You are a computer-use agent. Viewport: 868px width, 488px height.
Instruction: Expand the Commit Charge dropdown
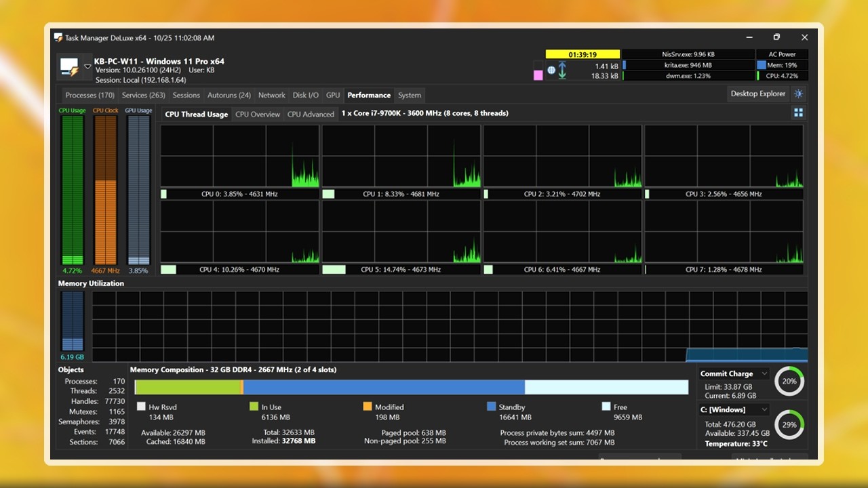point(764,373)
